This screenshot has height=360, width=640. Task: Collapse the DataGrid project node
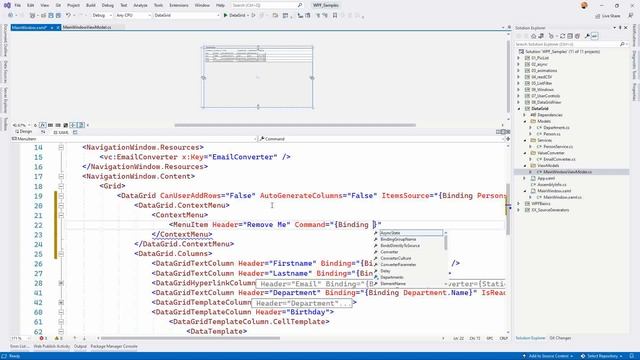tap(519, 109)
